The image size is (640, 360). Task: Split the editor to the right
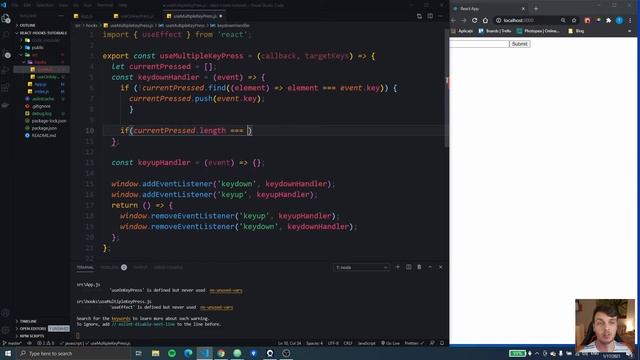[430, 16]
